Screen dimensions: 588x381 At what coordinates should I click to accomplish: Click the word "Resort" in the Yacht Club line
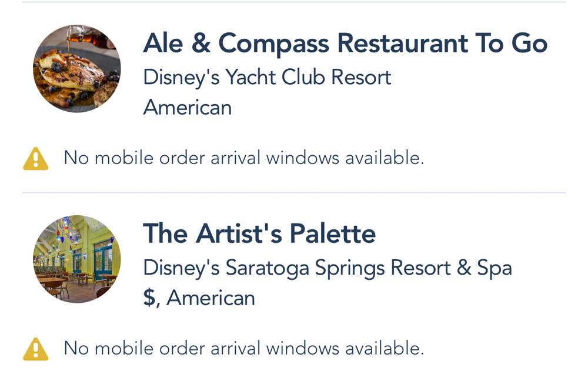click(361, 77)
